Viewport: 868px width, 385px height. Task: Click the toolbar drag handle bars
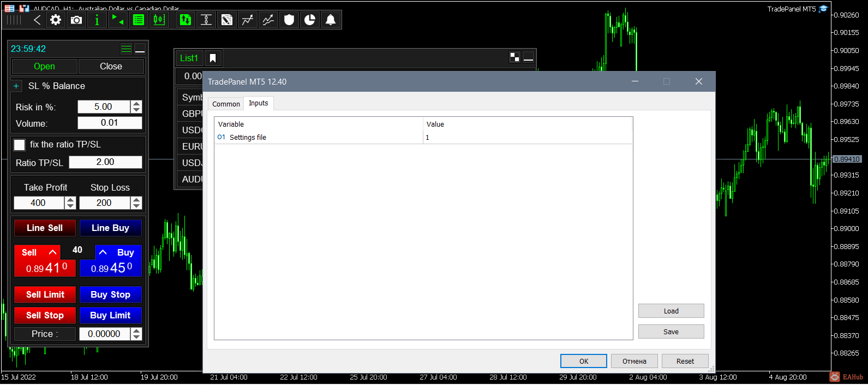(14, 20)
